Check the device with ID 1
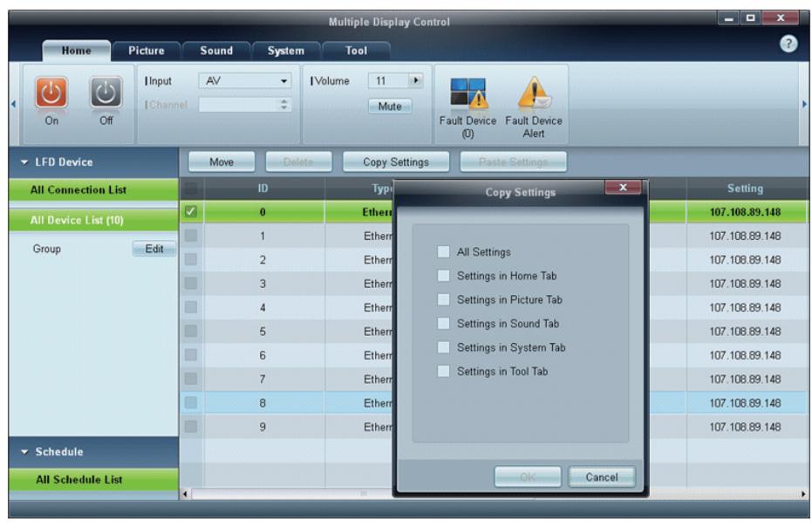The image size is (812, 522). click(191, 236)
